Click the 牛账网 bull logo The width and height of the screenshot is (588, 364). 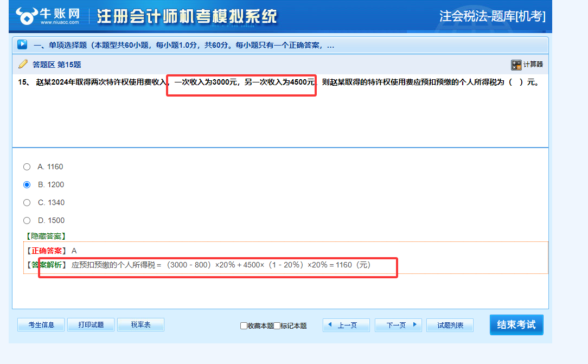click(x=27, y=16)
